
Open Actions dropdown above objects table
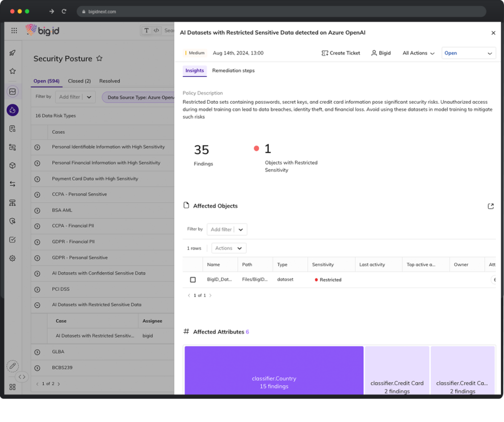pyautogui.click(x=229, y=248)
